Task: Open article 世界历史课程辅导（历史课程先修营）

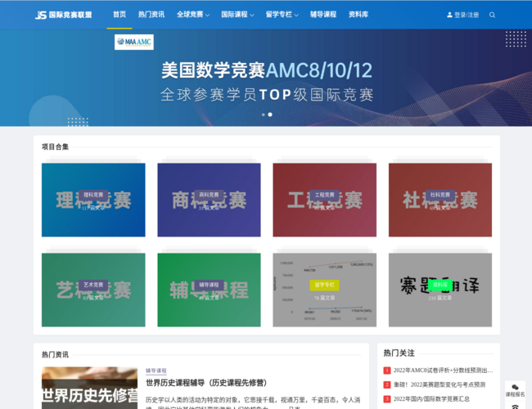Action: [203, 382]
